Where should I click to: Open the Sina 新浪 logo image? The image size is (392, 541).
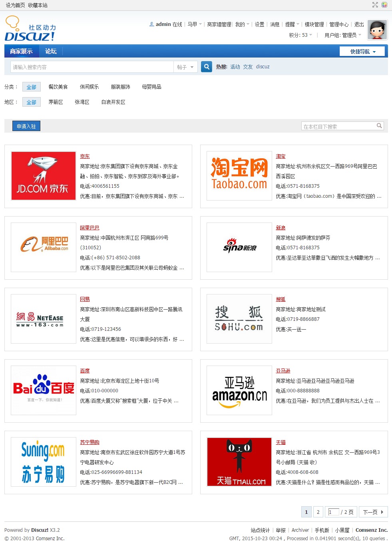(239, 247)
